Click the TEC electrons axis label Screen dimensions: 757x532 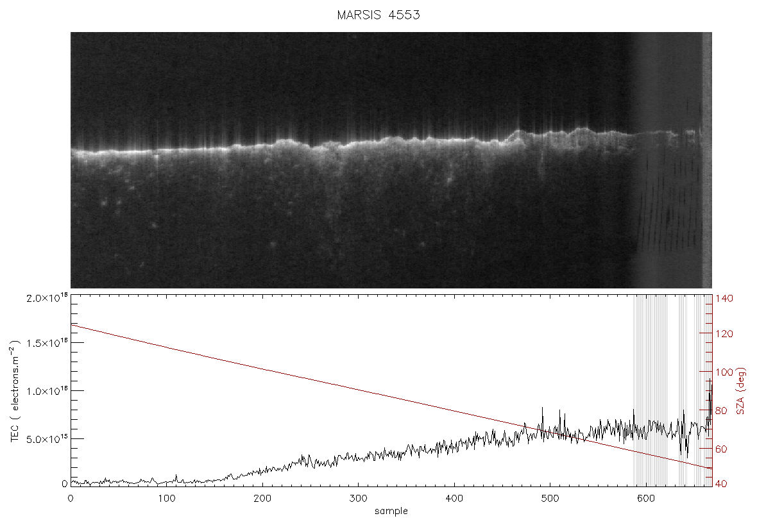[x=15, y=391]
